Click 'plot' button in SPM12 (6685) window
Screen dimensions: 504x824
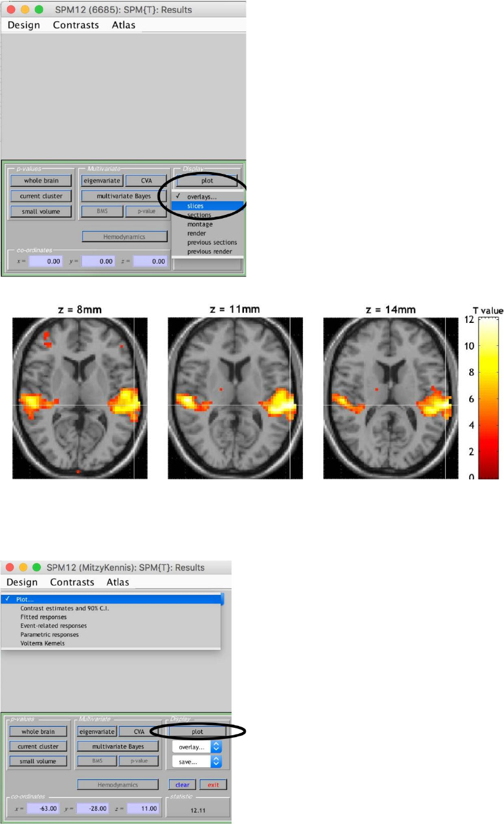(207, 181)
